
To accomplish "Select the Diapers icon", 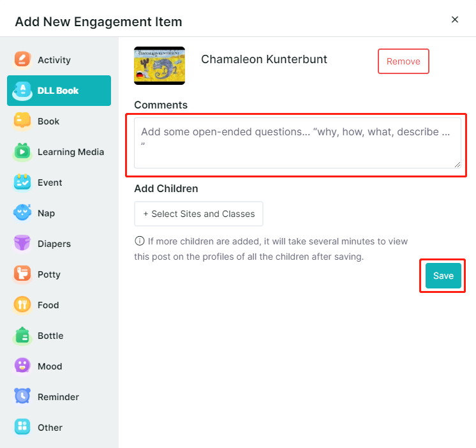I will (22, 243).
